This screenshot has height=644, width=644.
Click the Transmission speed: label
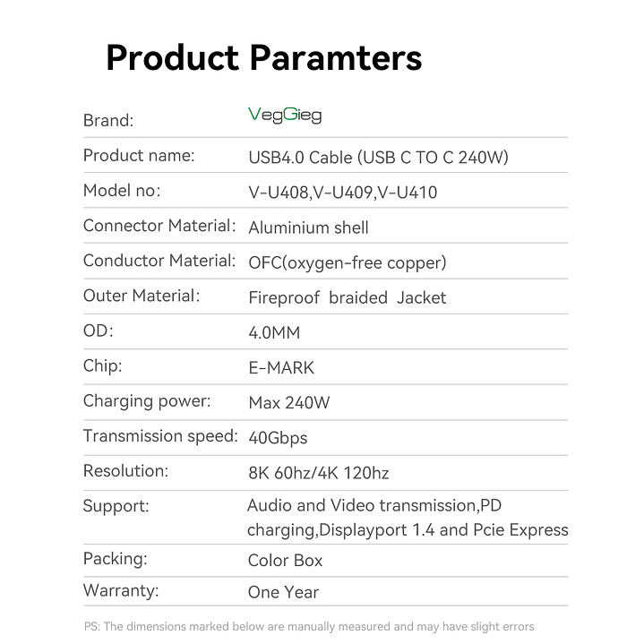160,436
